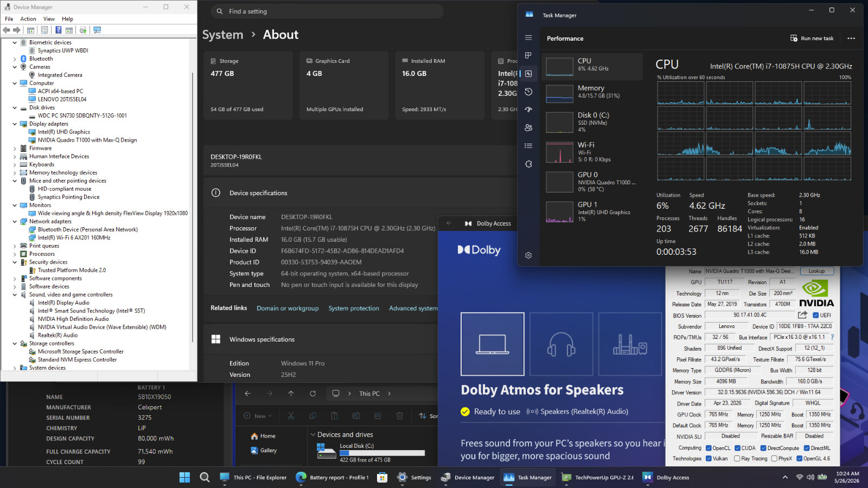Toggle the Ray Tracing checkbox in GPU-Z

[x=737, y=459]
